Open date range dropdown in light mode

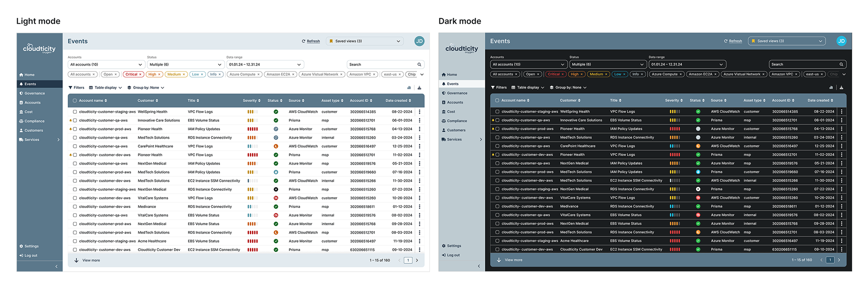click(265, 65)
